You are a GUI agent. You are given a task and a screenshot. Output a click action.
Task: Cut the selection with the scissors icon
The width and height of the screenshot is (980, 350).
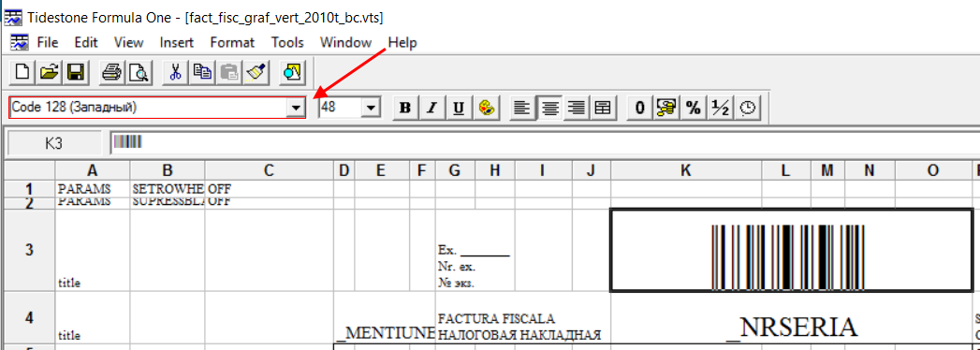(175, 72)
